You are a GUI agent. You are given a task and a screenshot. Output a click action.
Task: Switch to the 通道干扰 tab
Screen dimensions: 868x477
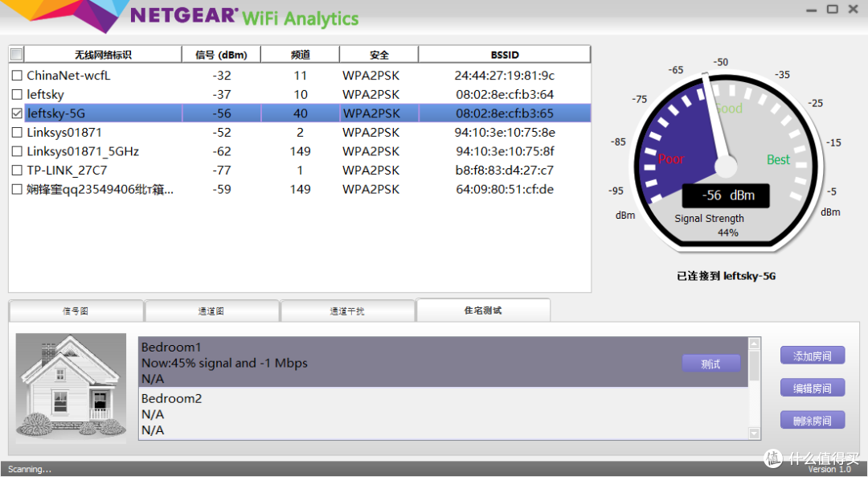click(x=347, y=310)
